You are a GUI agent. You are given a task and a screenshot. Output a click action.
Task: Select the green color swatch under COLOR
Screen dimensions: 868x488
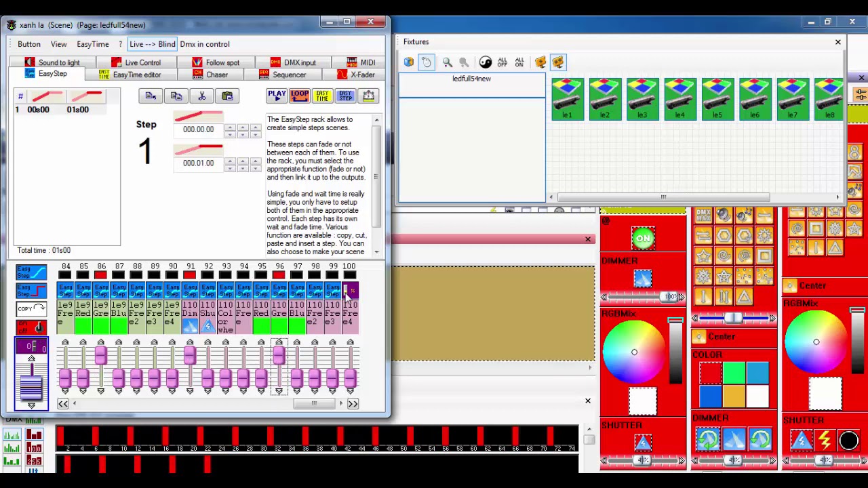click(x=734, y=373)
